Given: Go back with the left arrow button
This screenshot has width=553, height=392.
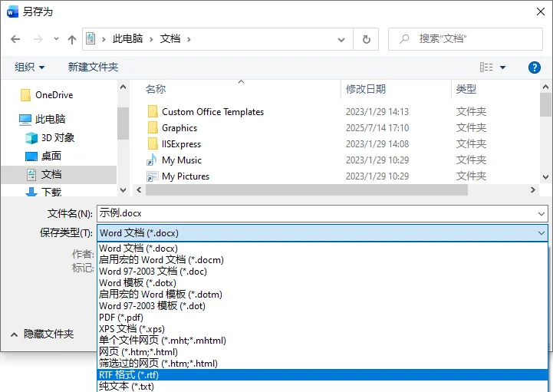Looking at the screenshot, I should tap(15, 39).
